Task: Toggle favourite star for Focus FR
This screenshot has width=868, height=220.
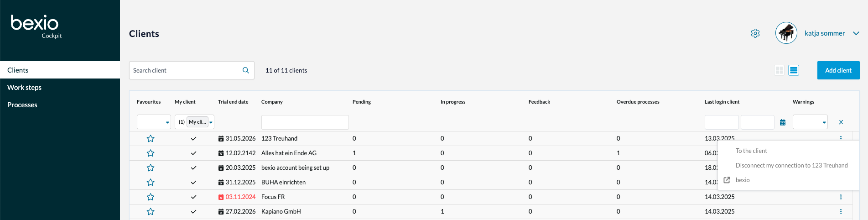Action: click(151, 197)
